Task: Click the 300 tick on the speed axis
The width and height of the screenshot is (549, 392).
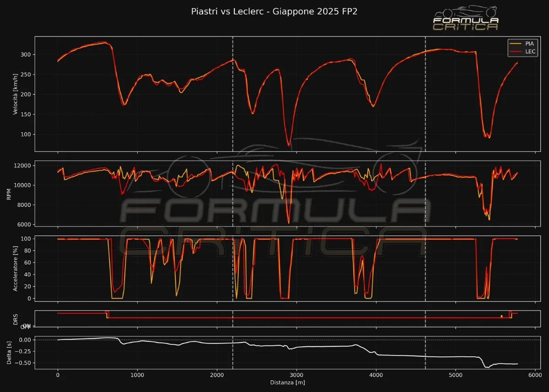Action: (25, 54)
